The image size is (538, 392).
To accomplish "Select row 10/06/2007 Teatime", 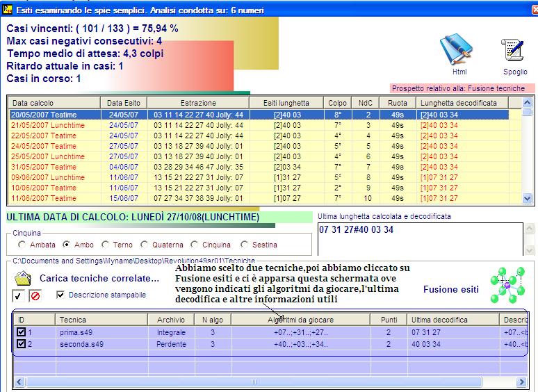I will pos(259,188).
